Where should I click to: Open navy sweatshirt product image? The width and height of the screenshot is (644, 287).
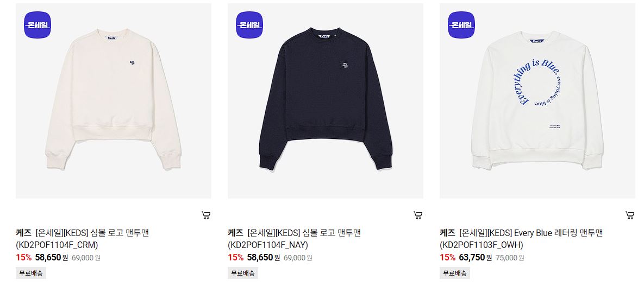[326, 101]
